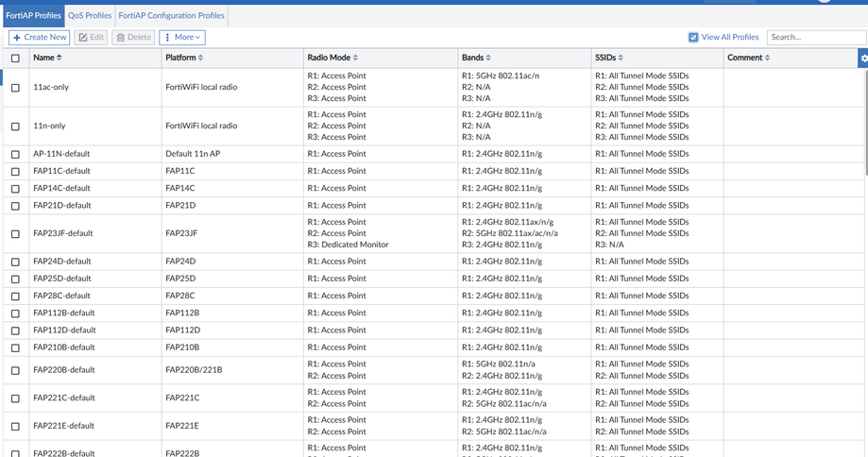Click the FAP210B-default profile name
This screenshot has height=457, width=868.
click(x=64, y=347)
